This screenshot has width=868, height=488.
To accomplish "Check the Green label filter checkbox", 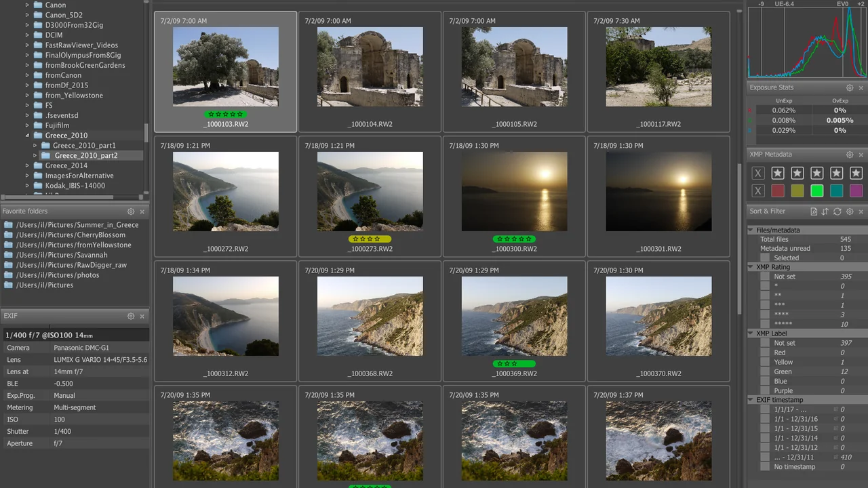I will tap(766, 371).
